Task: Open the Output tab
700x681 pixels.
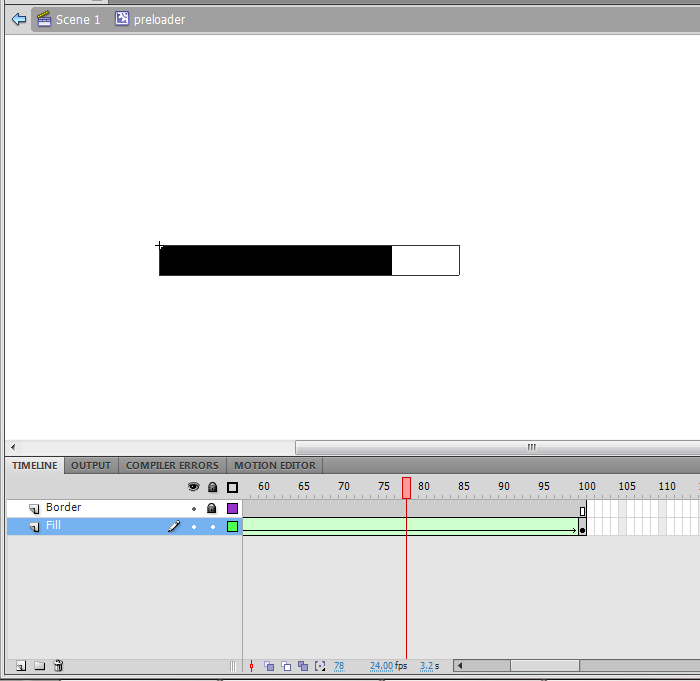Action: 91,465
